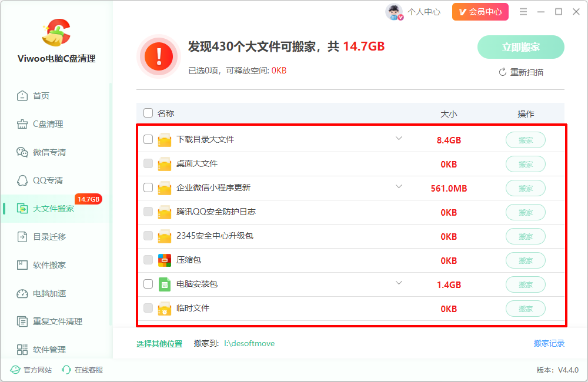The width and height of the screenshot is (588, 382).
Task: Click 搬家 button for 压缩包
Action: [525, 260]
